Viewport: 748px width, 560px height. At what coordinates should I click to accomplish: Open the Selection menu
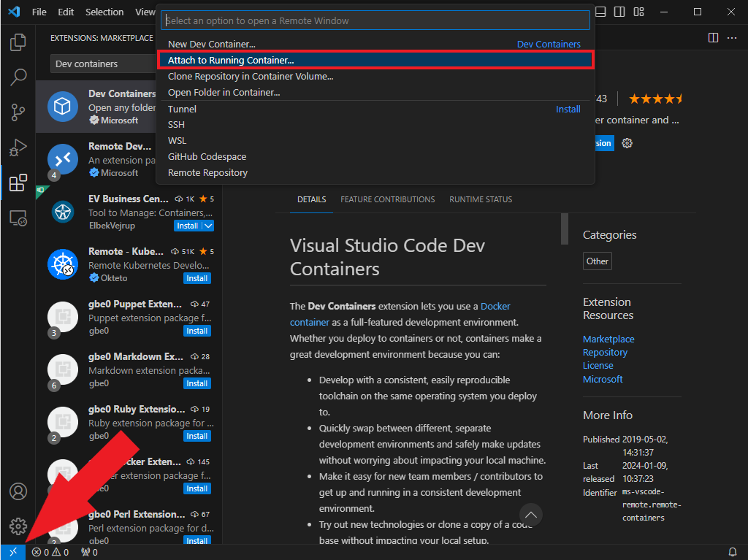(104, 12)
